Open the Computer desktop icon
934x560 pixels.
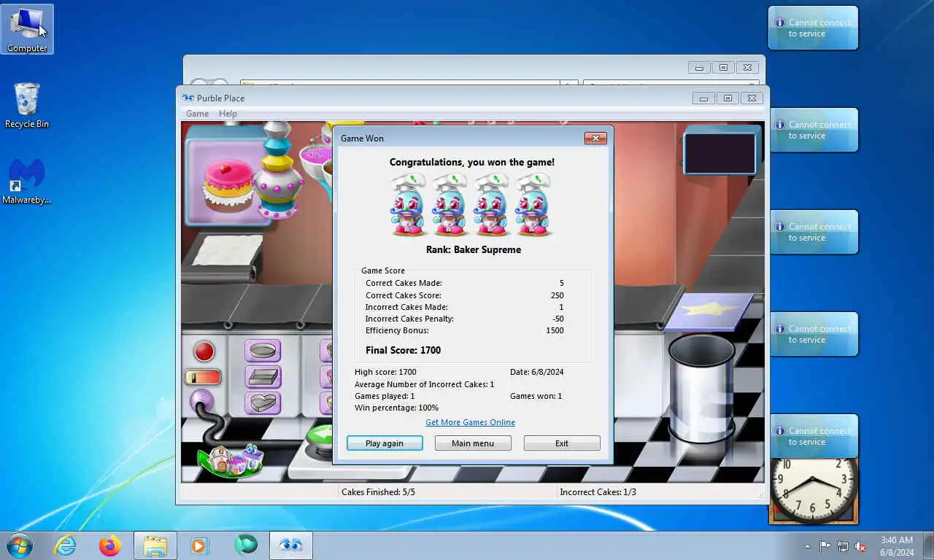pos(27,29)
